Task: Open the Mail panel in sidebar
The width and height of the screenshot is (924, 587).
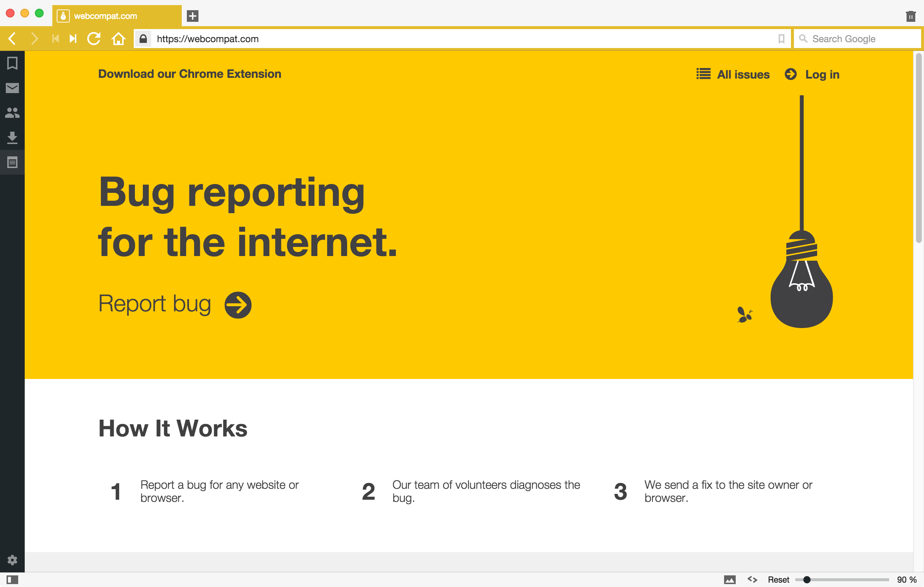Action: click(x=12, y=88)
